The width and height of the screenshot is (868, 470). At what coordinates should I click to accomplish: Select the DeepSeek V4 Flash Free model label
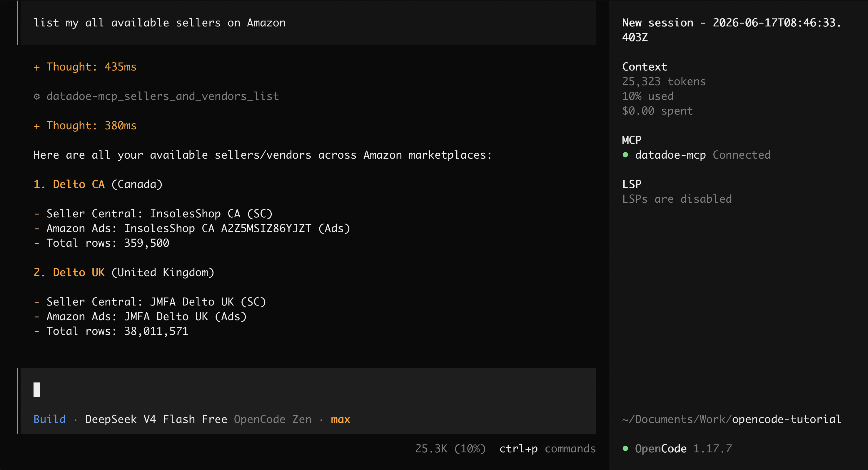tap(156, 419)
